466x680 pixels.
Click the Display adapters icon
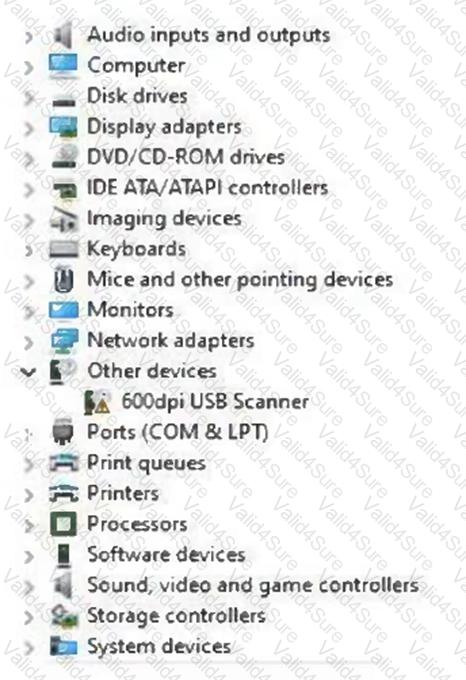pyautogui.click(x=64, y=127)
